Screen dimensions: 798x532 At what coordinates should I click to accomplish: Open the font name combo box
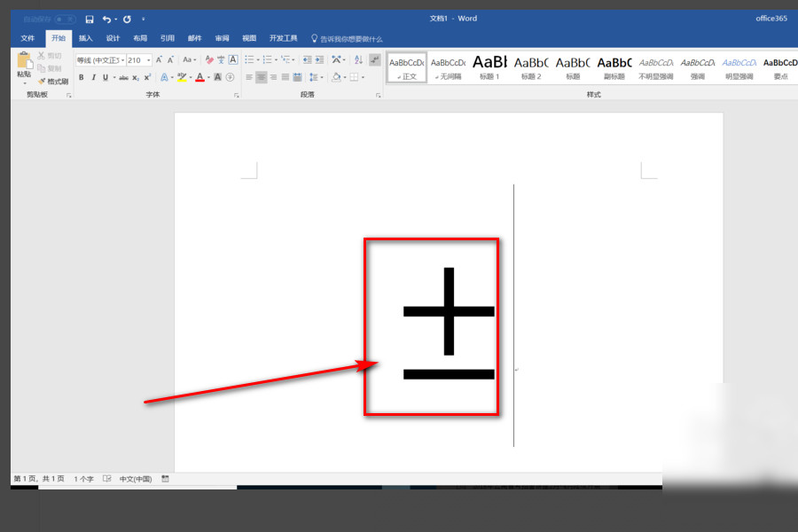100,60
